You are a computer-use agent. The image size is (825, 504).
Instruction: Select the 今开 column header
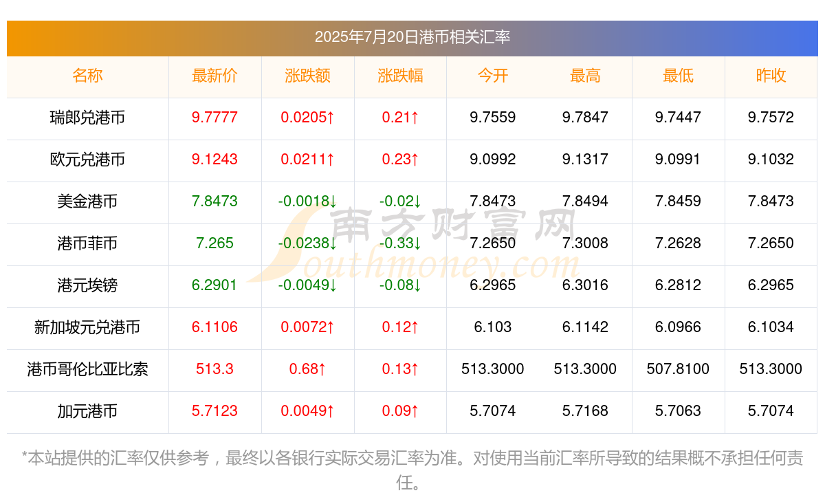click(493, 76)
